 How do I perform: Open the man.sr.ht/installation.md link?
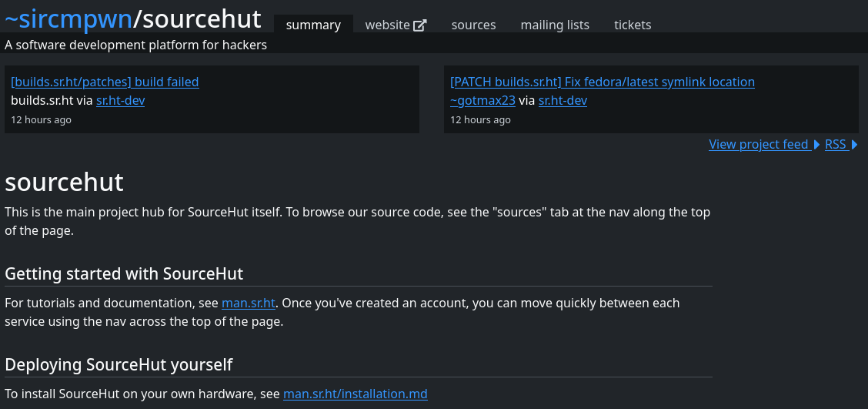point(355,394)
